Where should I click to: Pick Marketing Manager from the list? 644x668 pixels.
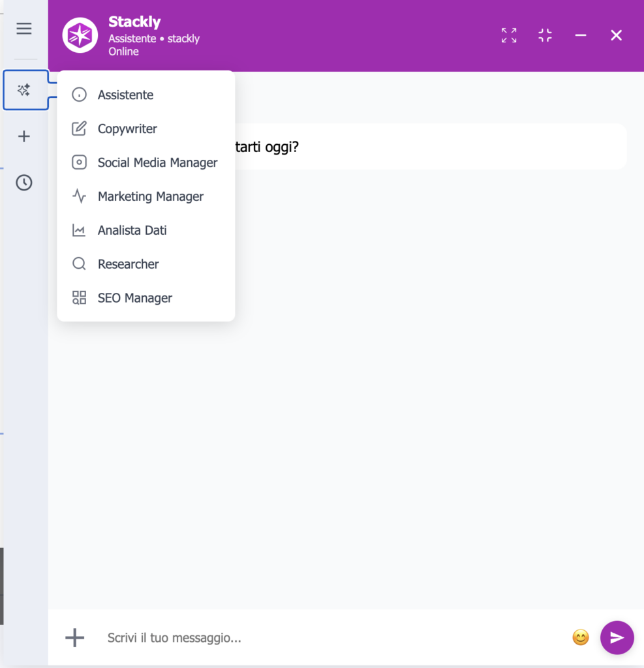click(x=146, y=196)
